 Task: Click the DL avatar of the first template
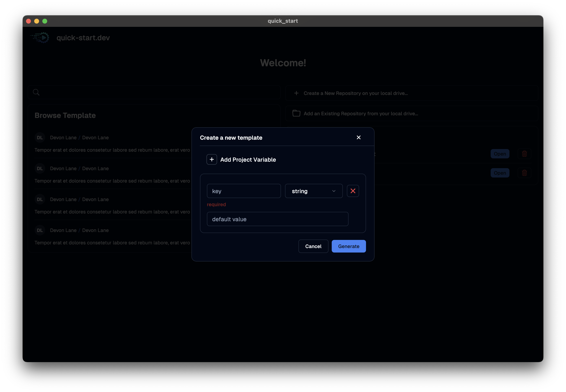click(x=40, y=137)
